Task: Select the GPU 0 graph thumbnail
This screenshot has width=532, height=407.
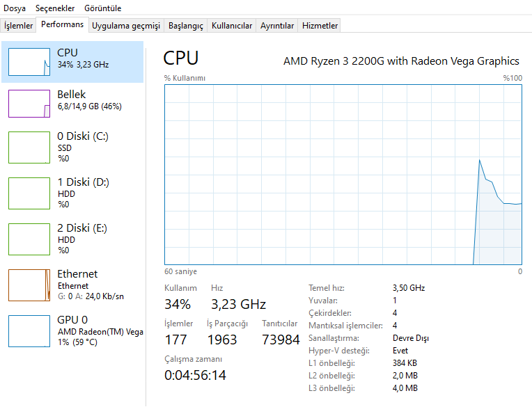Action: pyautogui.click(x=29, y=330)
